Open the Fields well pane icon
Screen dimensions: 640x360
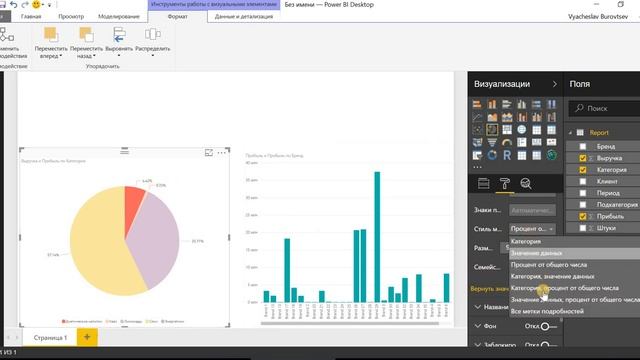click(x=484, y=184)
